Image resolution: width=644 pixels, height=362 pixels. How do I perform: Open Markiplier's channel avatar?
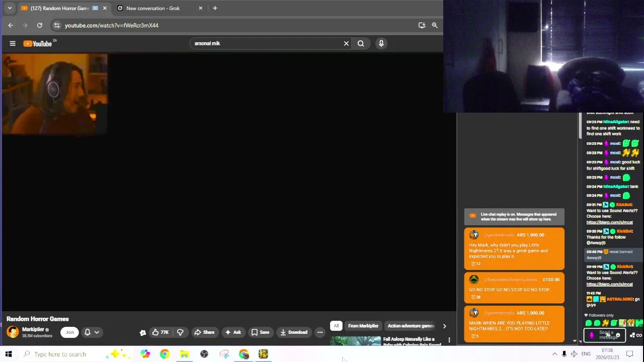coord(13,332)
